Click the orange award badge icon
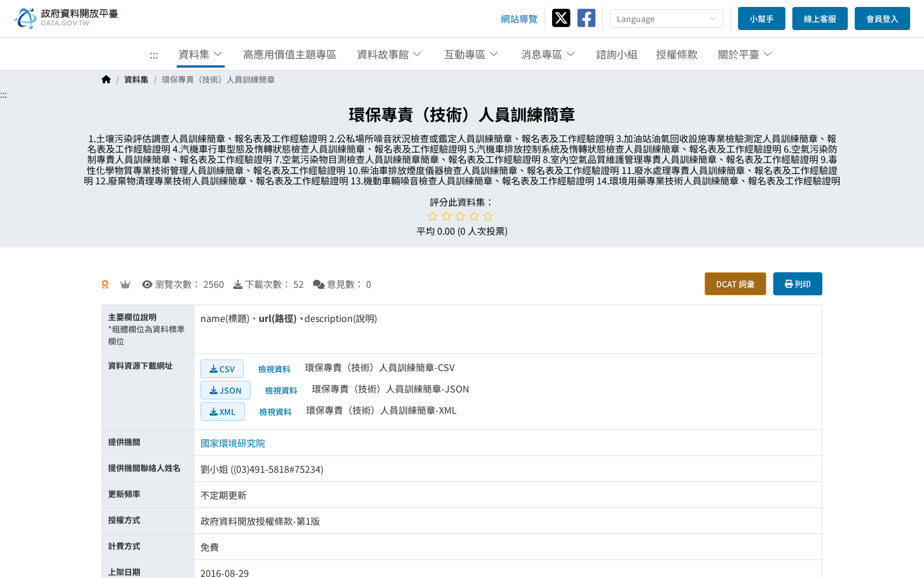Viewport: 924px width, 578px height. (105, 284)
